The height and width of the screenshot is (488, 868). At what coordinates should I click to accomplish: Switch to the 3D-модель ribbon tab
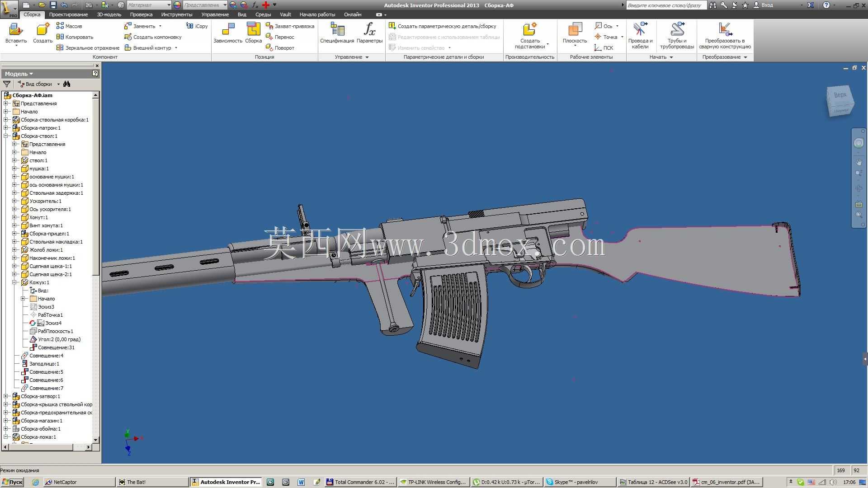click(109, 14)
